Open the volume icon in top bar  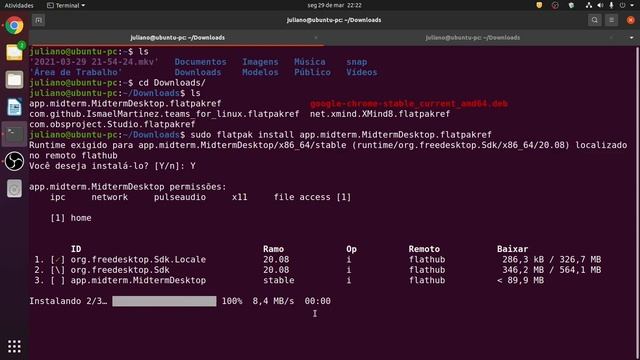(x=600, y=5)
